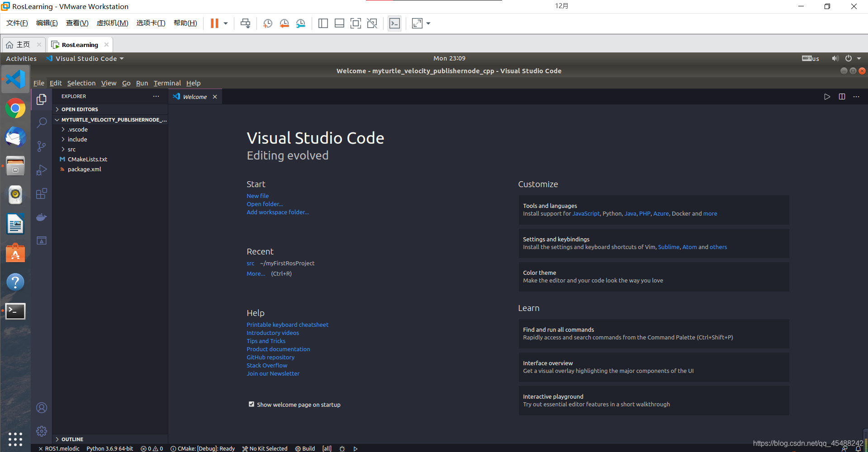Open package.xml file
868x452 pixels.
85,169
